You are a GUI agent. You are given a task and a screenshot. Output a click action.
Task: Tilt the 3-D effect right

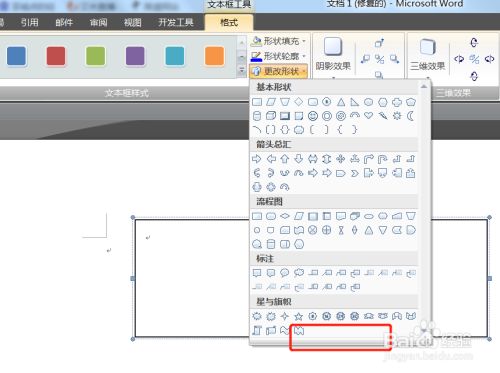click(489, 59)
